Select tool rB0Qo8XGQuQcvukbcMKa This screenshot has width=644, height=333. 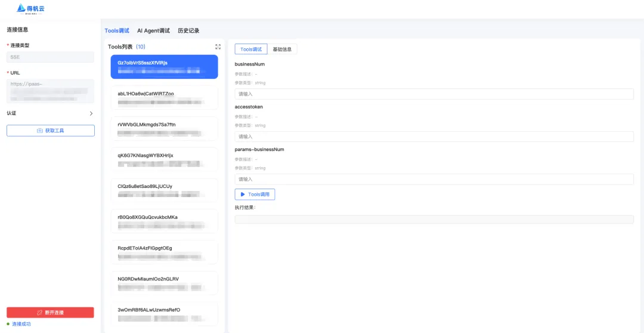point(165,221)
